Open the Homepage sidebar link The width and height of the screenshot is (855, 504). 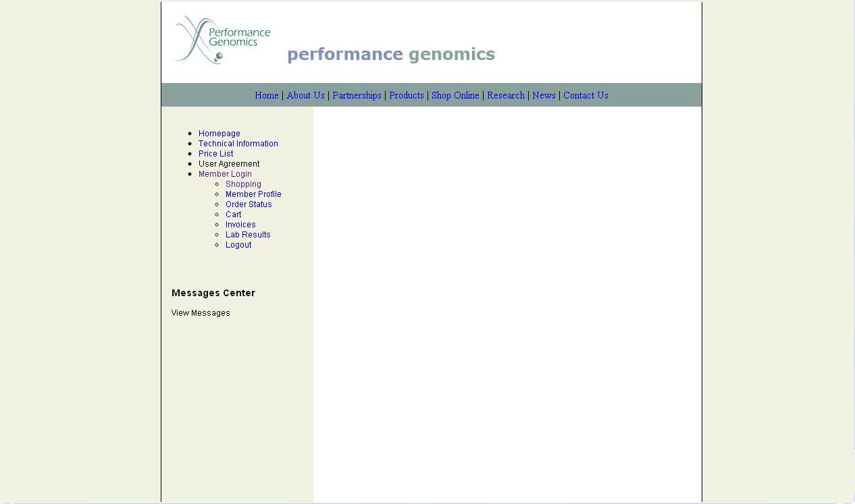[219, 134]
